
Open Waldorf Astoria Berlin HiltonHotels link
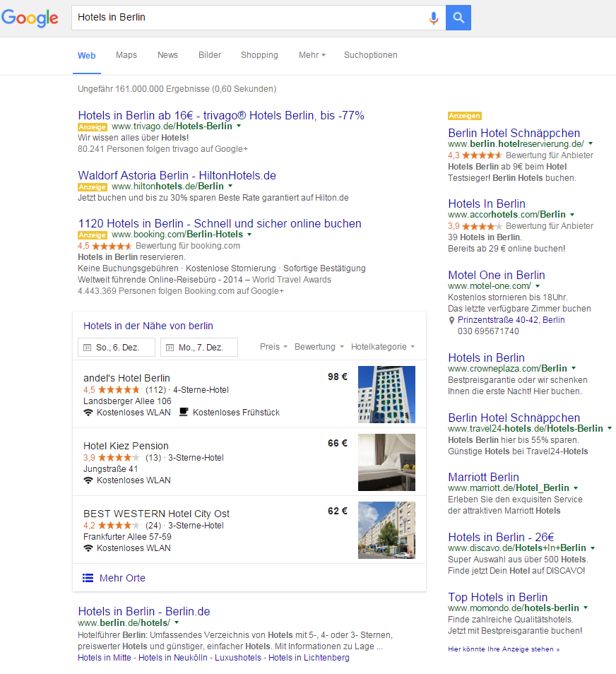(177, 176)
